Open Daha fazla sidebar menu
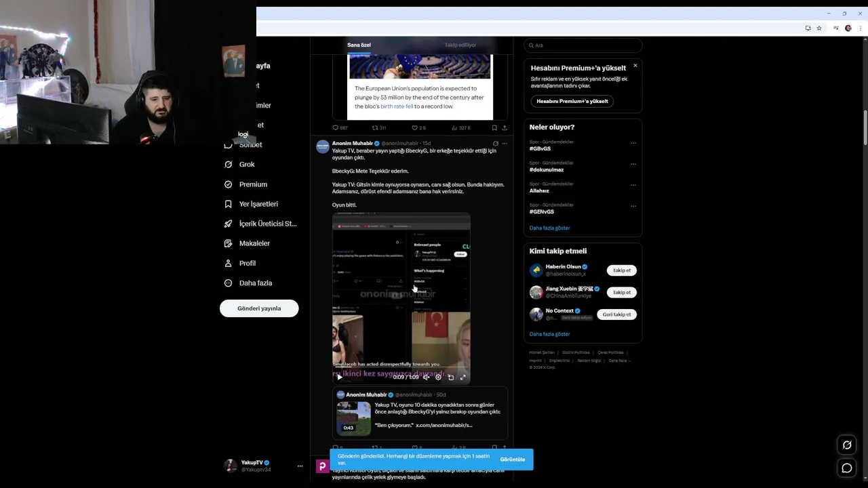Image resolution: width=868 pixels, height=488 pixels. click(248, 283)
